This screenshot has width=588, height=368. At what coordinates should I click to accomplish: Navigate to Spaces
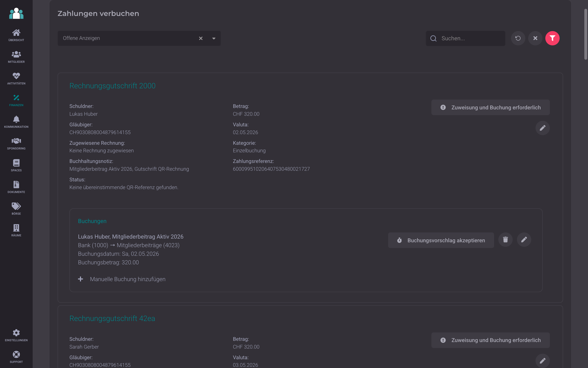[x=16, y=166]
